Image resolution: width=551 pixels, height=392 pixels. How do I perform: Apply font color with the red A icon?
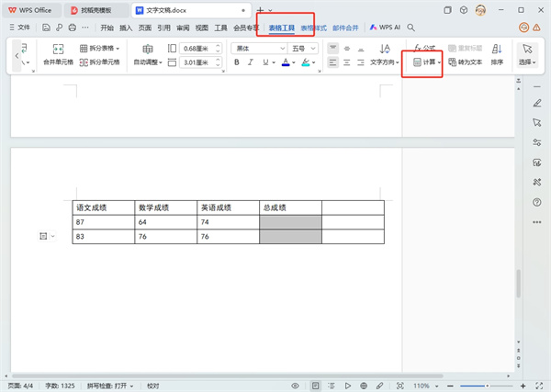pyautogui.click(x=286, y=62)
